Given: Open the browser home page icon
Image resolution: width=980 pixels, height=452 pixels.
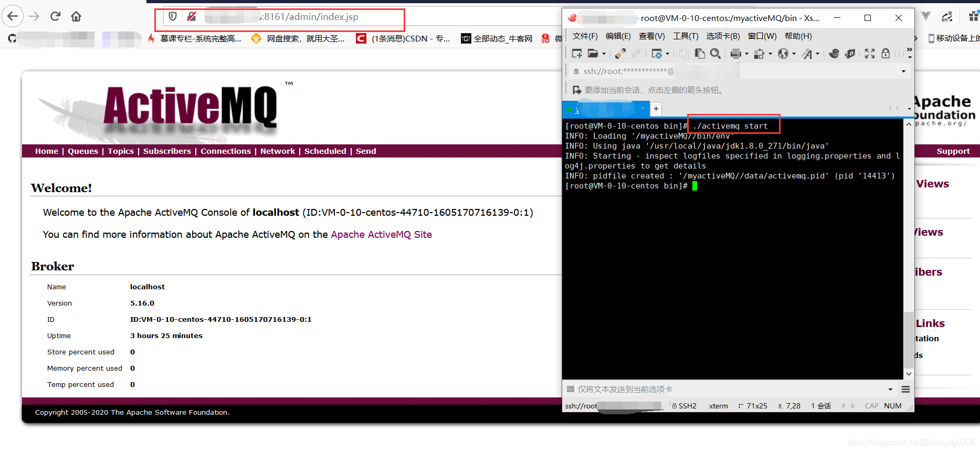Looking at the screenshot, I should coord(76,16).
